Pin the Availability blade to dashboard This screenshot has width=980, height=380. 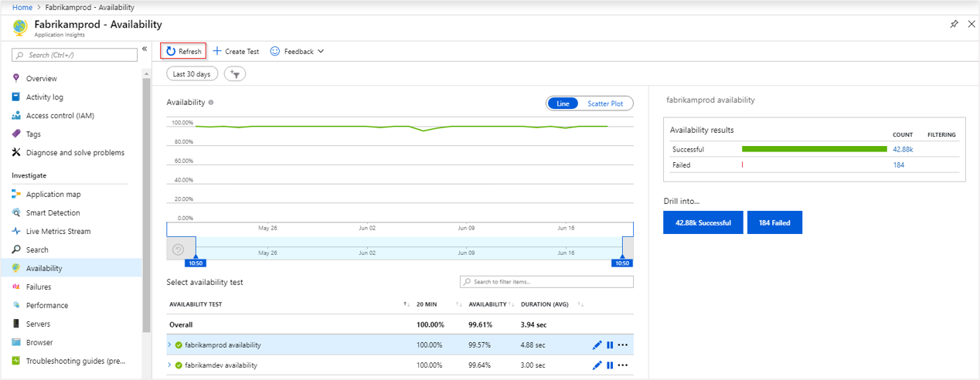coord(954,25)
